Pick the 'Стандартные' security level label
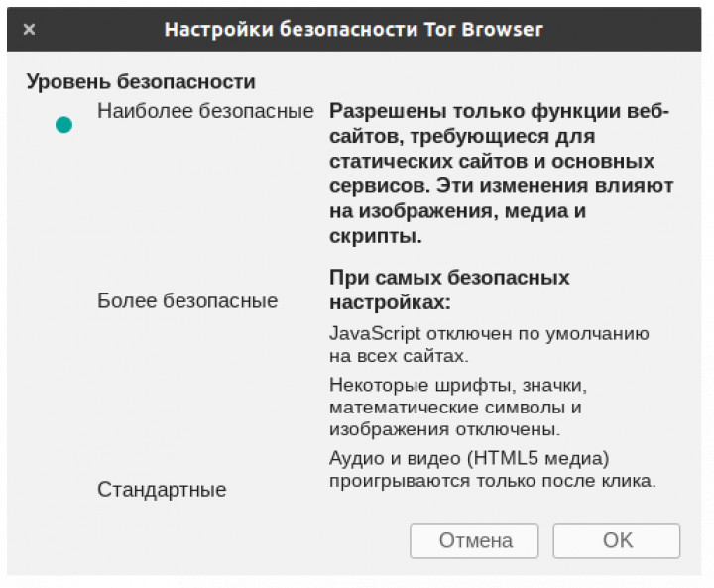The width and height of the screenshot is (714, 588). point(162,490)
